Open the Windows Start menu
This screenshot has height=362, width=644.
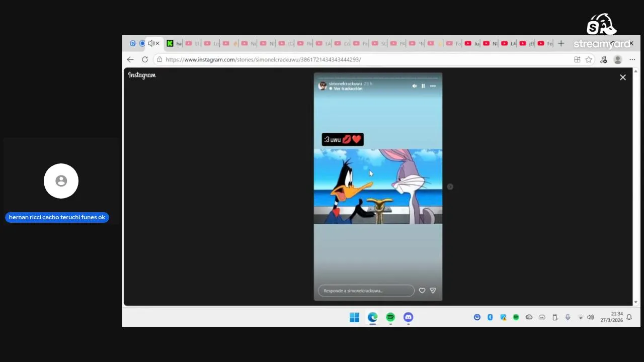(354, 317)
